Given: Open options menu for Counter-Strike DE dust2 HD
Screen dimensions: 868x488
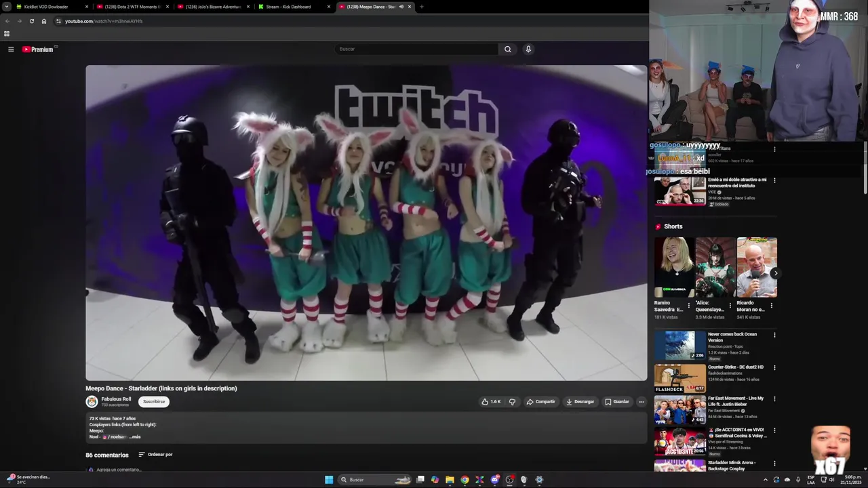Looking at the screenshot, I should point(774,368).
